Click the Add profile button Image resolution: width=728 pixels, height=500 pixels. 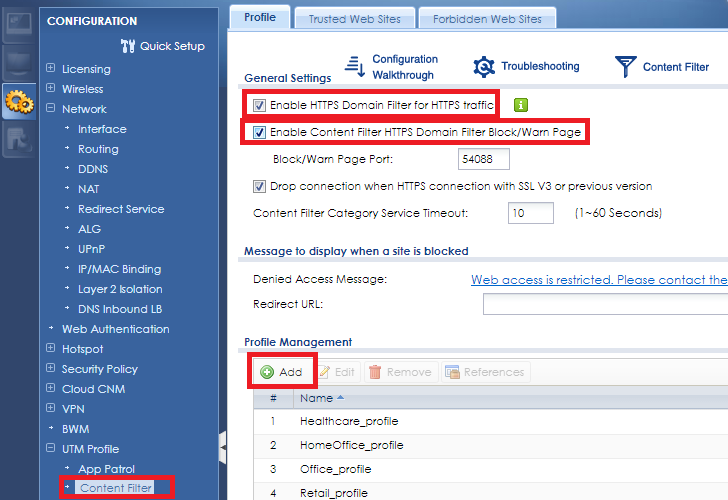click(281, 372)
